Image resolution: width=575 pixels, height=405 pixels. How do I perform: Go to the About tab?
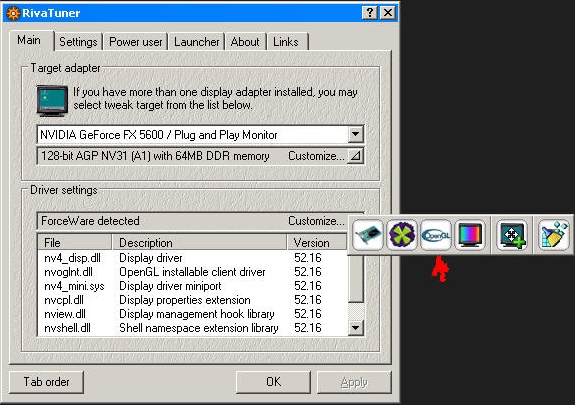(x=245, y=42)
